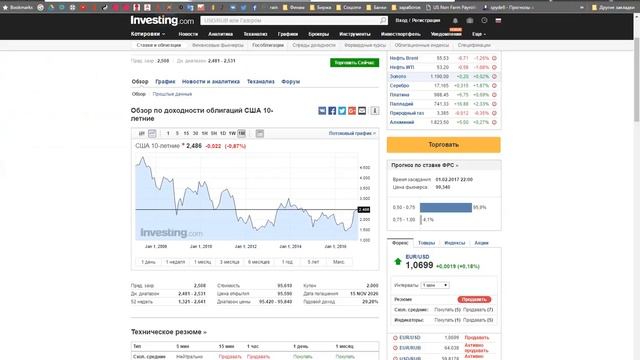Open the Графики menu item

click(288, 34)
